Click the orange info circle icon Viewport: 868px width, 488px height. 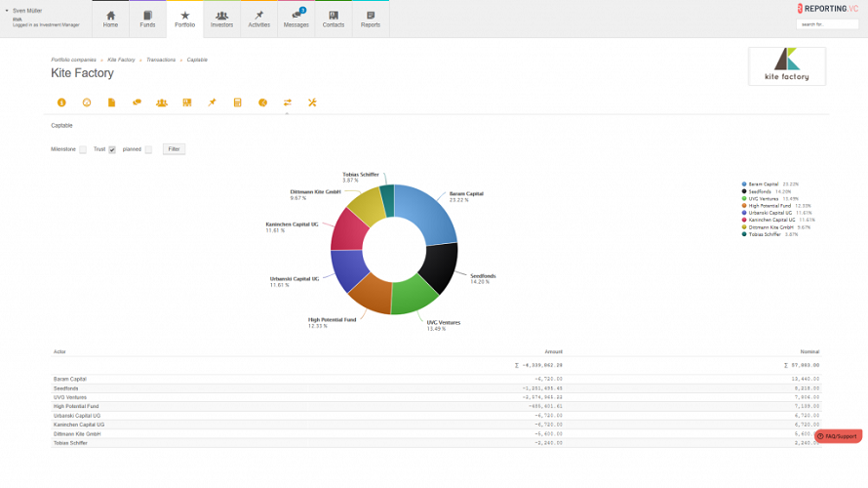61,102
